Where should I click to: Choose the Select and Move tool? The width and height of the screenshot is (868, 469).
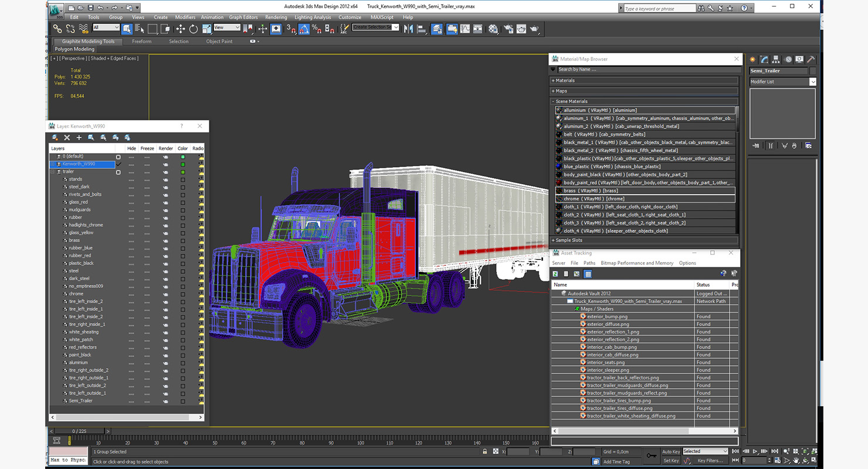pyautogui.click(x=180, y=29)
